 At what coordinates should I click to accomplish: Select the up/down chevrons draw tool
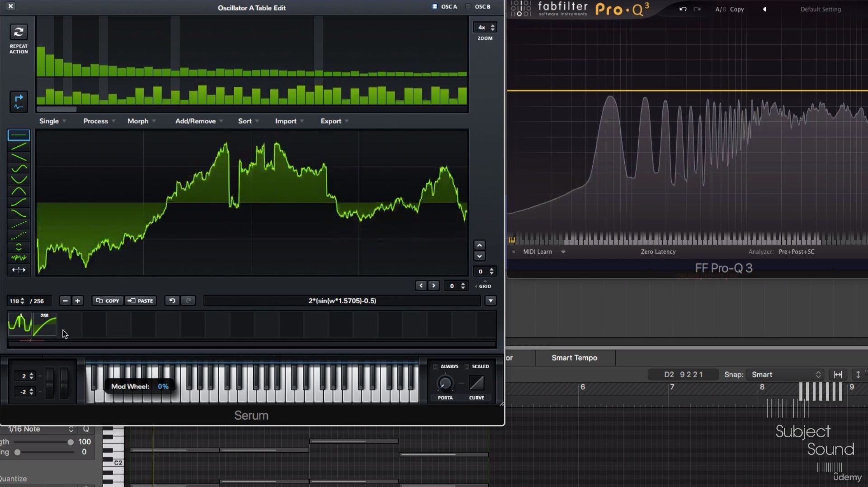tap(19, 247)
